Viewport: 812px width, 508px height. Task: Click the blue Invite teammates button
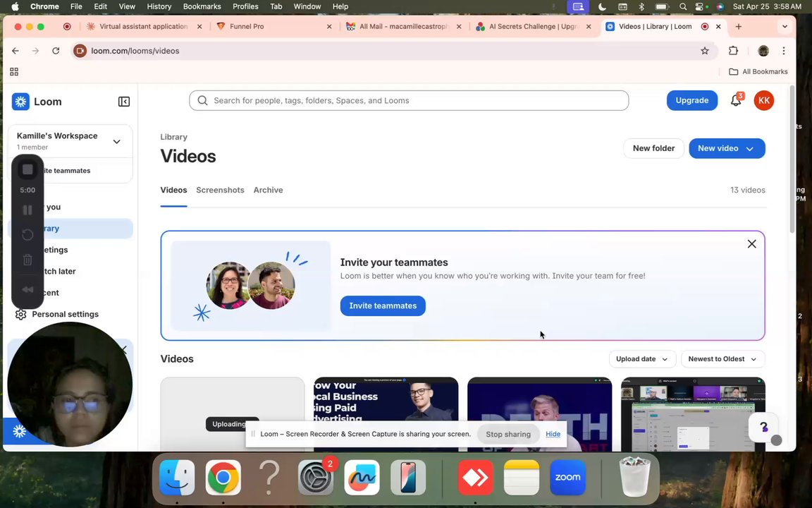[383, 306]
